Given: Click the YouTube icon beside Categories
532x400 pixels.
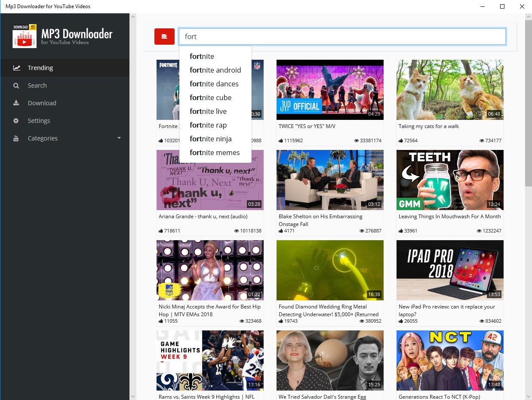Looking at the screenshot, I should coord(16,138).
